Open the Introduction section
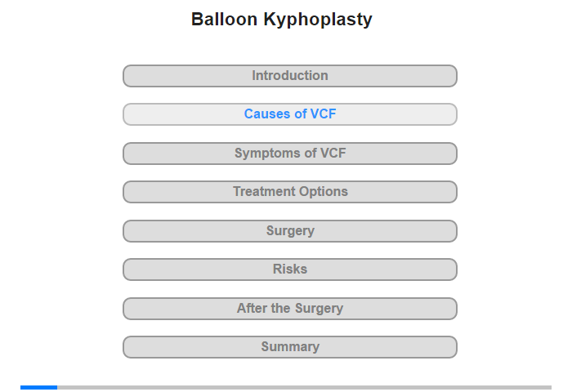The image size is (572, 392). 289,76
